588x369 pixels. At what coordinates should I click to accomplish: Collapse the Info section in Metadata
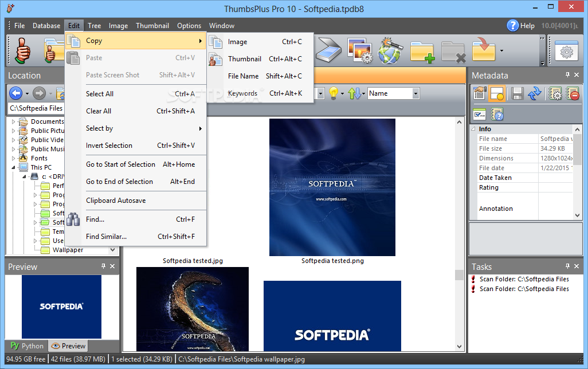pos(473,128)
